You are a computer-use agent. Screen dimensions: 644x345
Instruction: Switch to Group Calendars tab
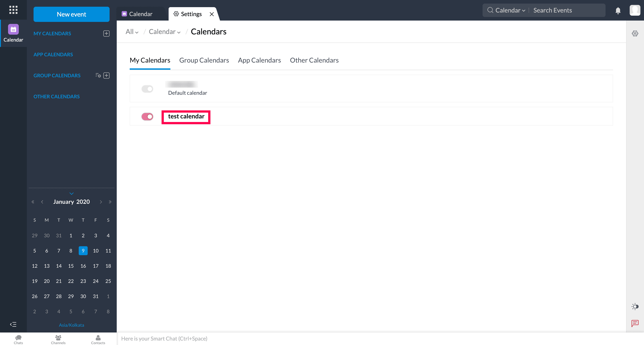pos(204,60)
